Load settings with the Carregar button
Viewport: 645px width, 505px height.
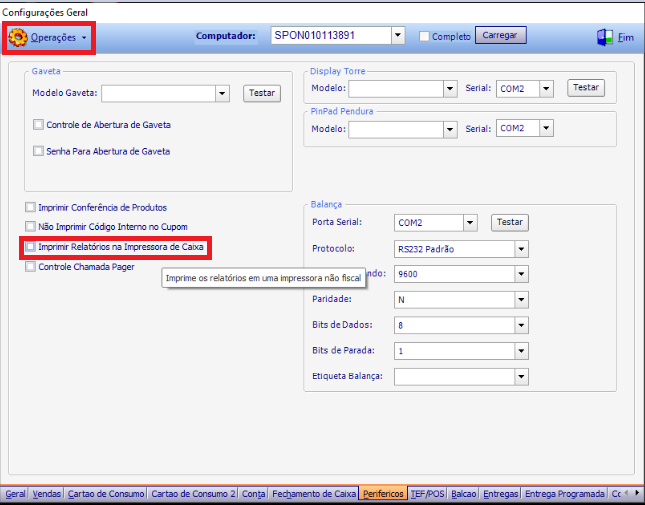pos(501,35)
